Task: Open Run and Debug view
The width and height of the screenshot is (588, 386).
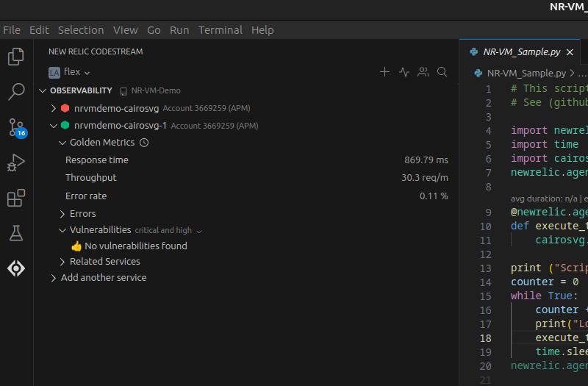Action: pos(16,162)
